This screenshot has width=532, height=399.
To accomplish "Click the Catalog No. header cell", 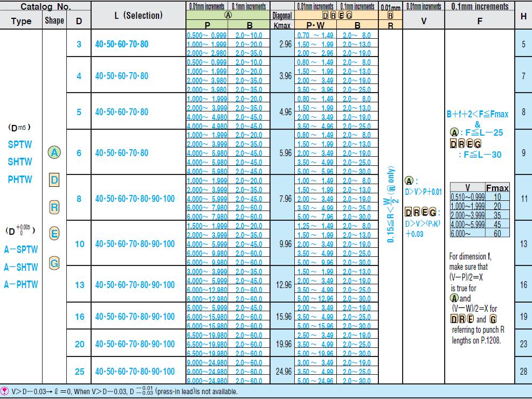I will [45, 7].
